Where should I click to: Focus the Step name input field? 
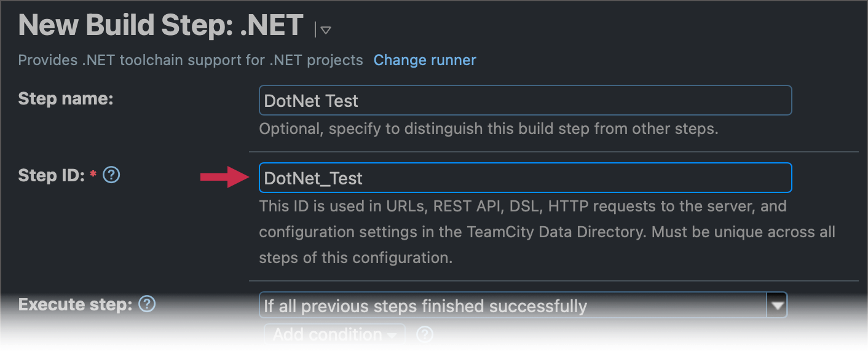523,100
